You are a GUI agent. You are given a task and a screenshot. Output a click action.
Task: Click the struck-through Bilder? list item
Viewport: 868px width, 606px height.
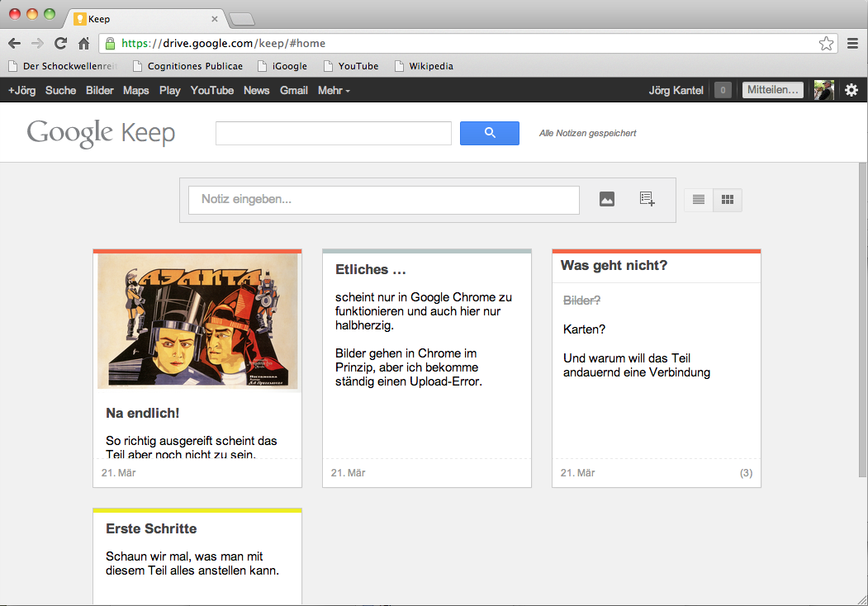point(581,300)
